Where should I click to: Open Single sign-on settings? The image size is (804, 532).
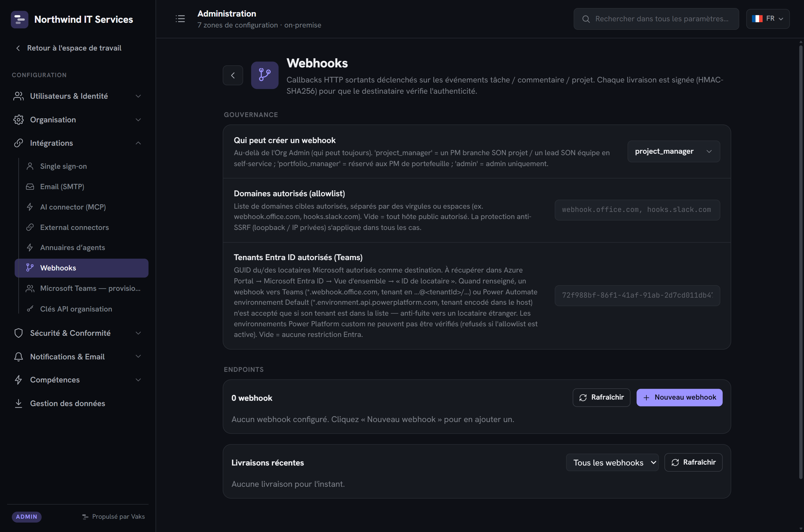click(x=81, y=166)
